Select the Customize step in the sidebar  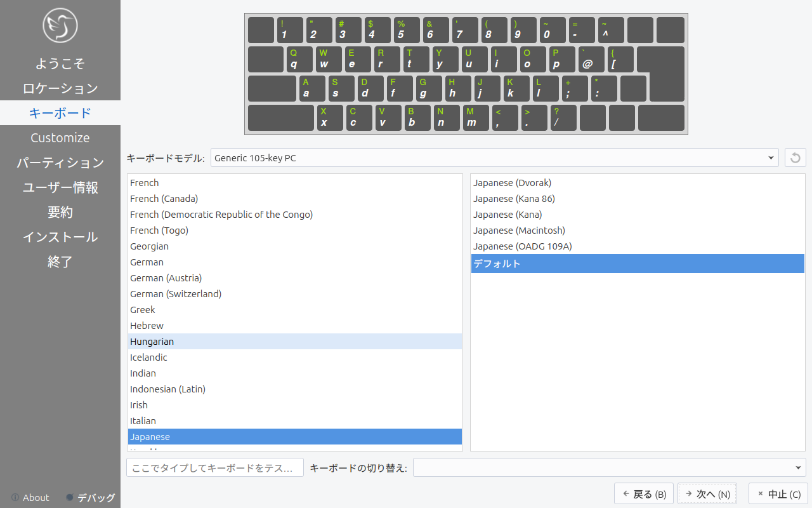pos(60,138)
